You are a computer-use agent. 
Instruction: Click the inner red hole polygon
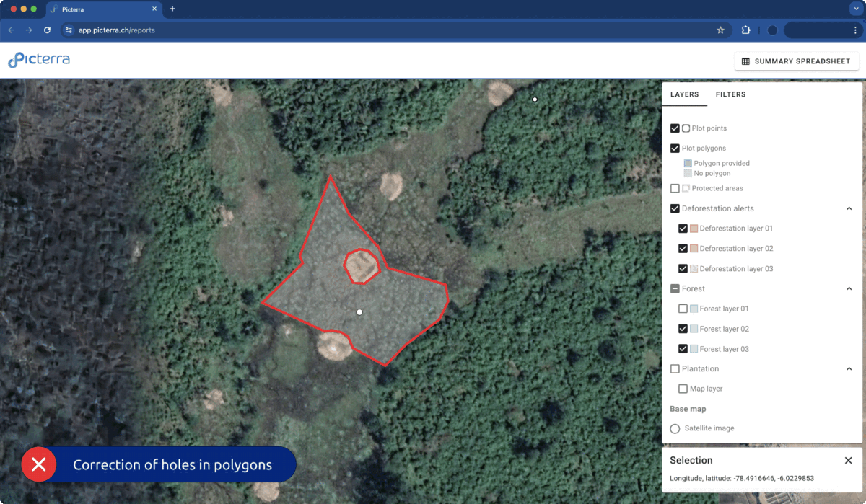[x=361, y=266]
